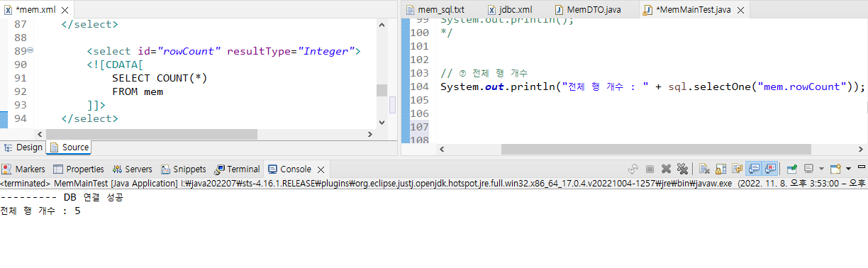The height and width of the screenshot is (268, 868).
Task: Click console output "전체 행 개수 : 5"
Action: click(40, 211)
